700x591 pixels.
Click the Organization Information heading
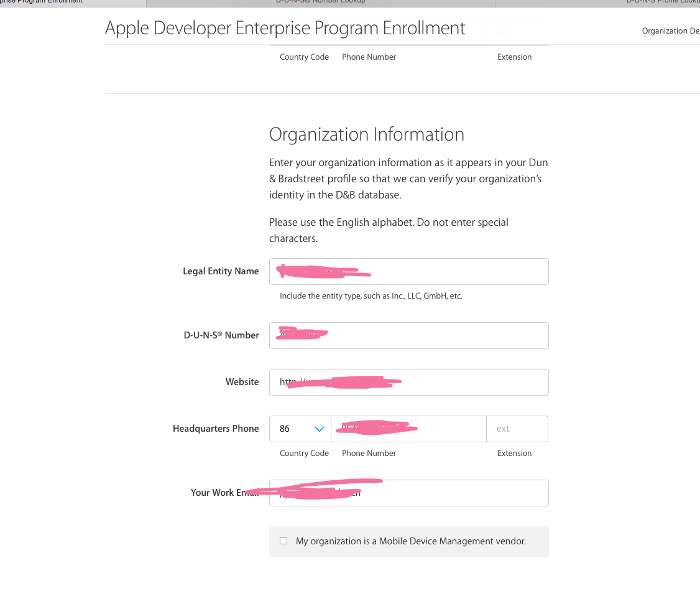coord(367,134)
